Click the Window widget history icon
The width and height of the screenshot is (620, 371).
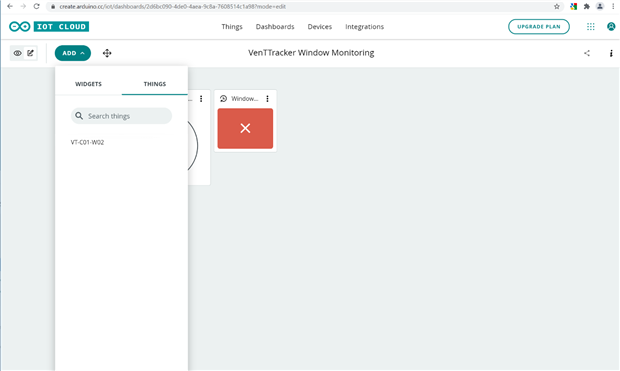click(x=223, y=98)
